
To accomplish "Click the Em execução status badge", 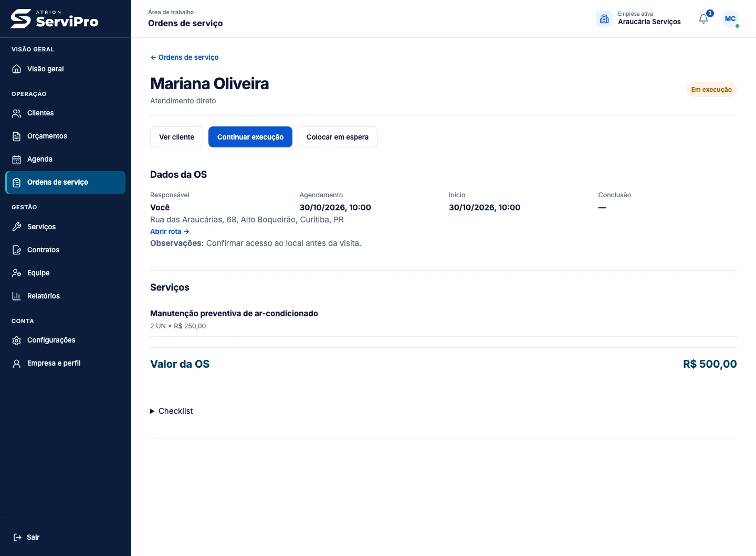I will click(x=711, y=90).
